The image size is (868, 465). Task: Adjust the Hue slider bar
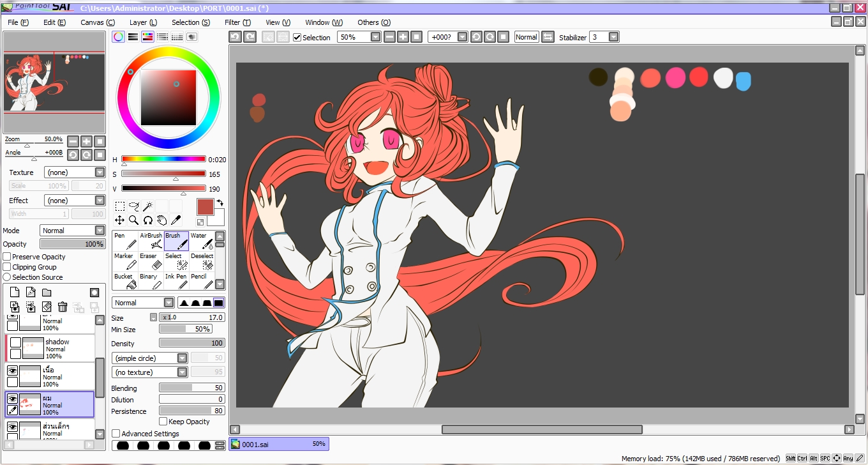(163, 159)
